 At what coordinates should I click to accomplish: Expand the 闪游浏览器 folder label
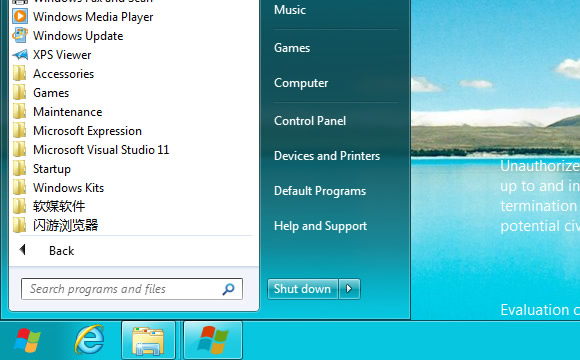(x=65, y=225)
